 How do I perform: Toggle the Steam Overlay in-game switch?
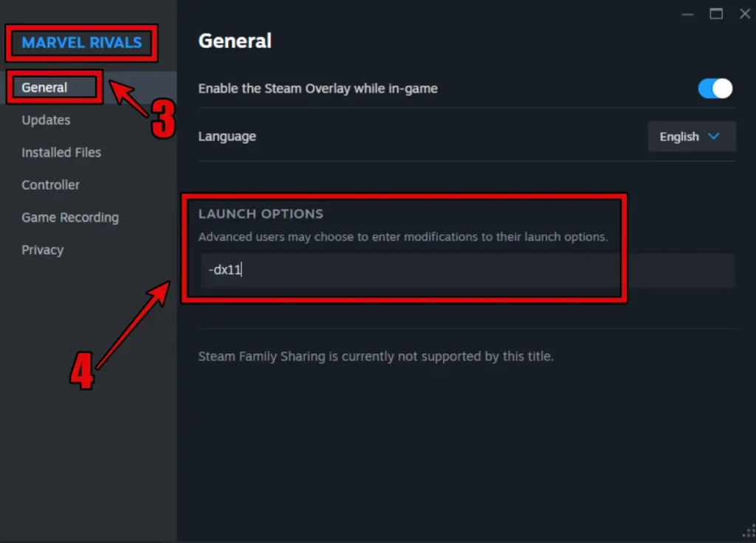click(715, 89)
